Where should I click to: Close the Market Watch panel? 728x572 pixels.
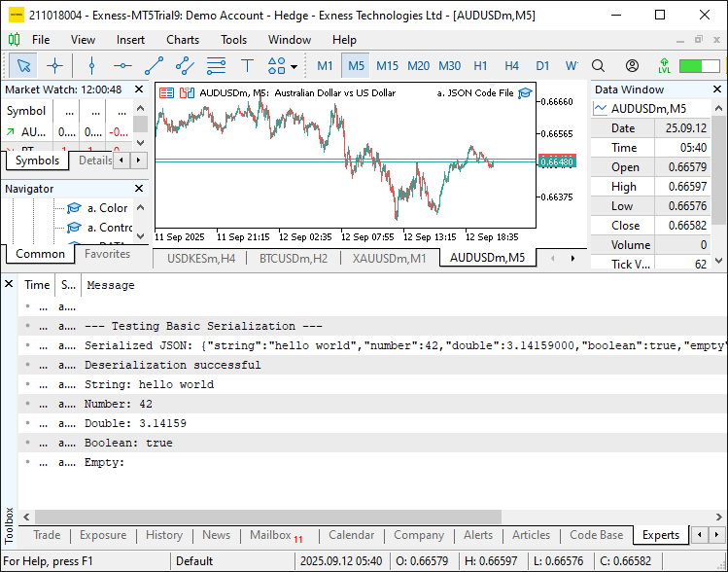point(139,89)
